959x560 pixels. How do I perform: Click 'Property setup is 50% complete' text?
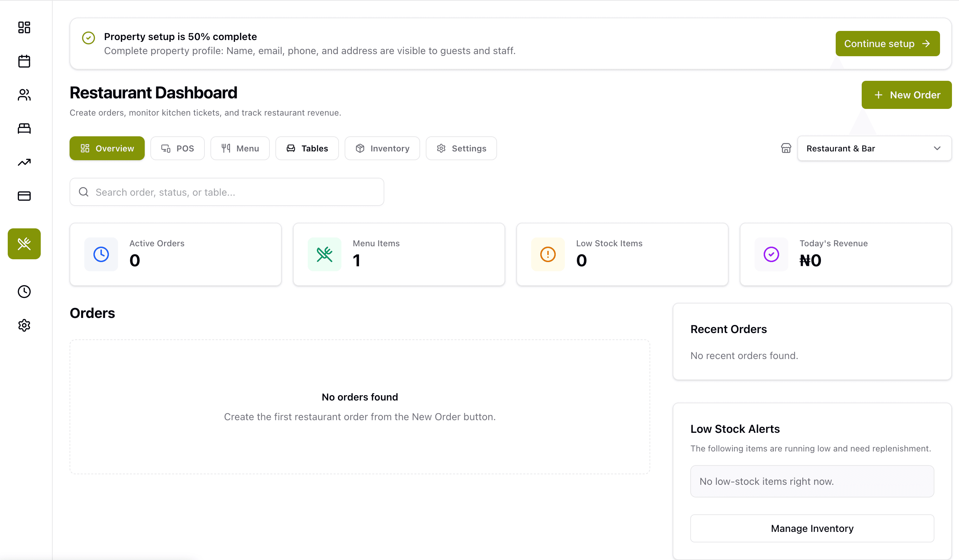(181, 37)
